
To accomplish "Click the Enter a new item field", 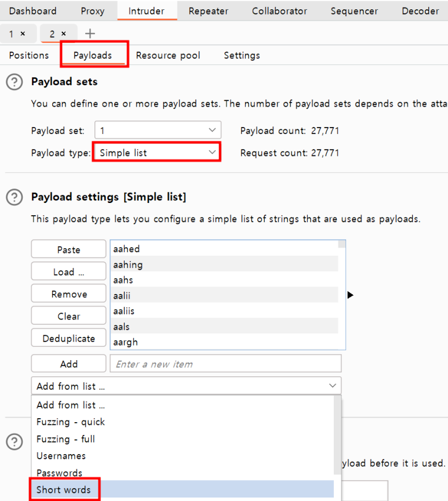I will coord(225,364).
